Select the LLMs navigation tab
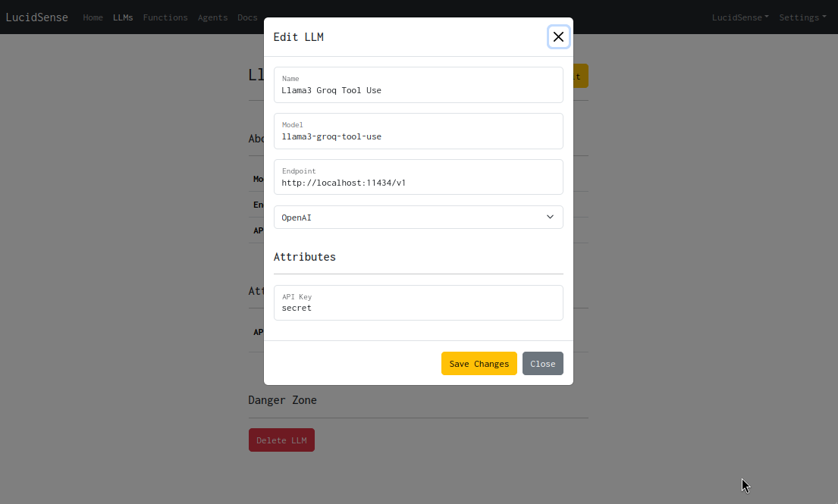The height and width of the screenshot is (504, 838). click(x=123, y=17)
